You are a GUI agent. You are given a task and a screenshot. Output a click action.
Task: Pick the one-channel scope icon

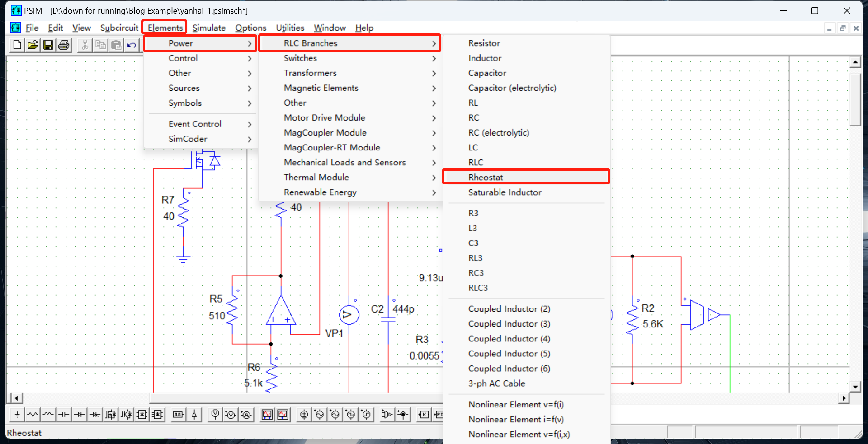click(283, 415)
